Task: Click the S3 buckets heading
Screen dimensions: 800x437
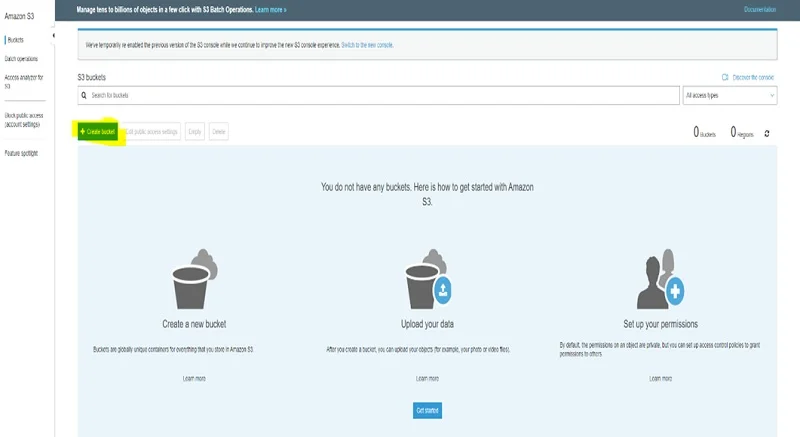Action: pyautogui.click(x=92, y=78)
